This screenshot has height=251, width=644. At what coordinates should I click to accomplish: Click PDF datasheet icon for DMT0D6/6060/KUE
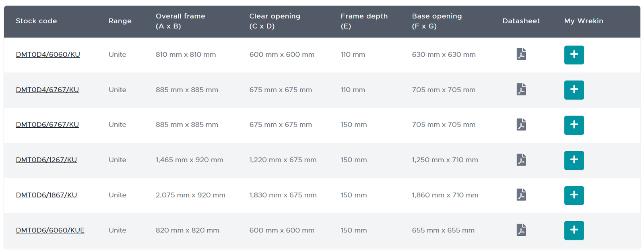[x=521, y=230]
